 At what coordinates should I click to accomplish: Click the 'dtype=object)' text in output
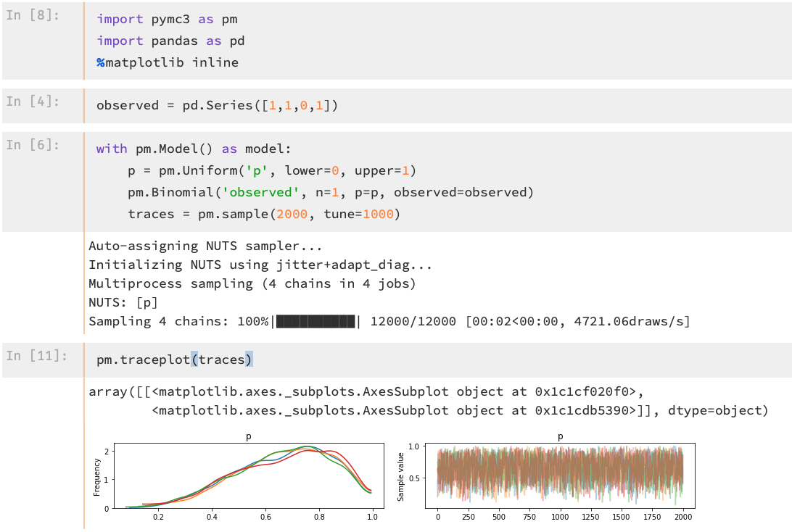click(718, 411)
